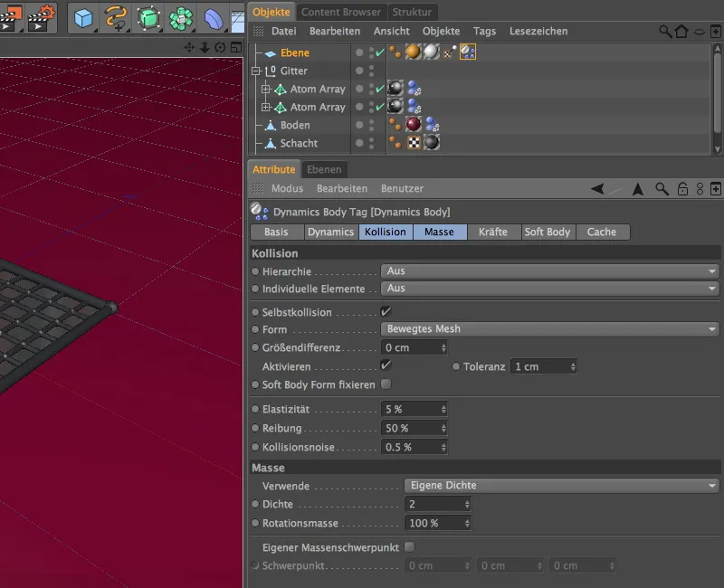The width and height of the screenshot is (724, 588).
Task: Toggle visibility dot for Ebene object
Action: click(358, 52)
